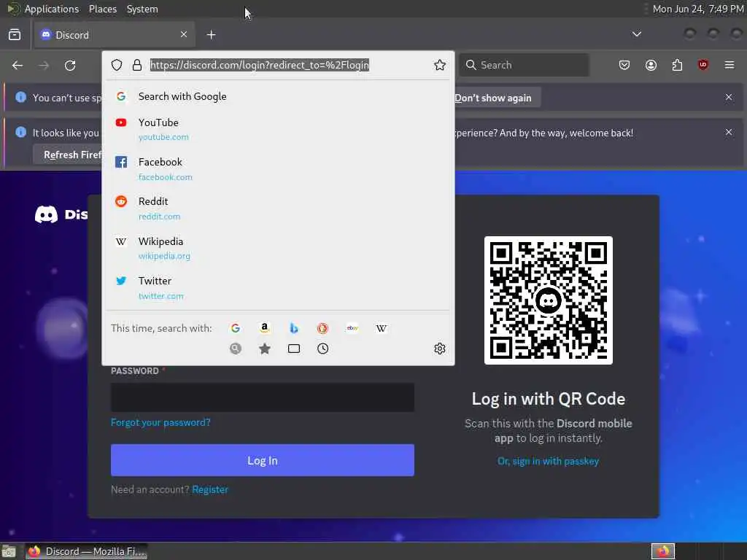Open the hamburger application menu
This screenshot has height=560, width=747.
pos(729,65)
